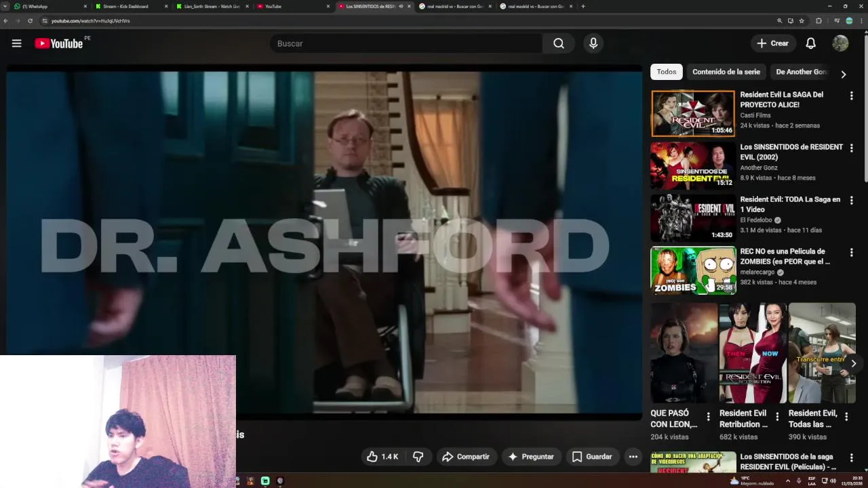868x488 pixels.
Task: Go to the YouTube home logo
Action: click(x=59, y=43)
